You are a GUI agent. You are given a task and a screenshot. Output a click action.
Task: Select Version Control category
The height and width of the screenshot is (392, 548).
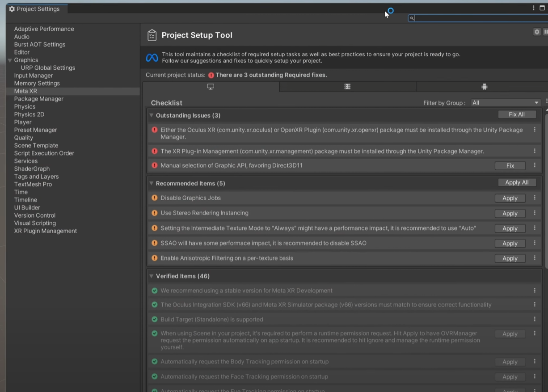(x=34, y=215)
